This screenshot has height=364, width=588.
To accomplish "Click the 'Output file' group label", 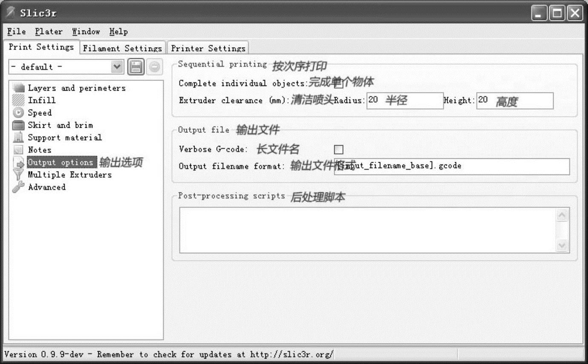I will pyautogui.click(x=204, y=130).
